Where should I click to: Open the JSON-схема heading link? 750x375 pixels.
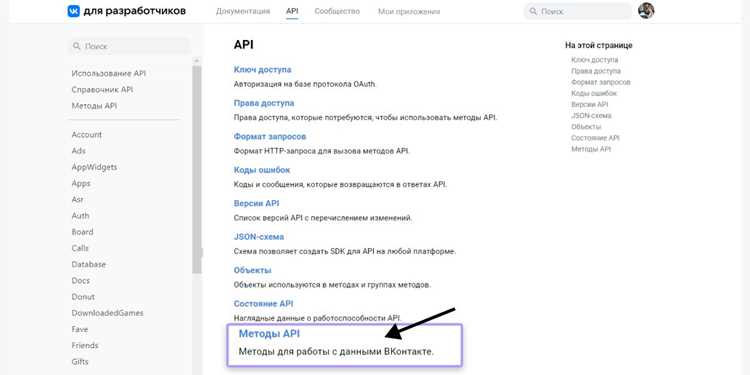click(x=259, y=237)
